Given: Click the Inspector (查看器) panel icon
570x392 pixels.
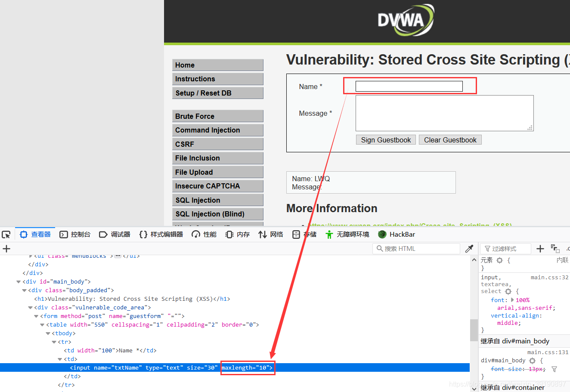Looking at the screenshot, I should (24, 235).
